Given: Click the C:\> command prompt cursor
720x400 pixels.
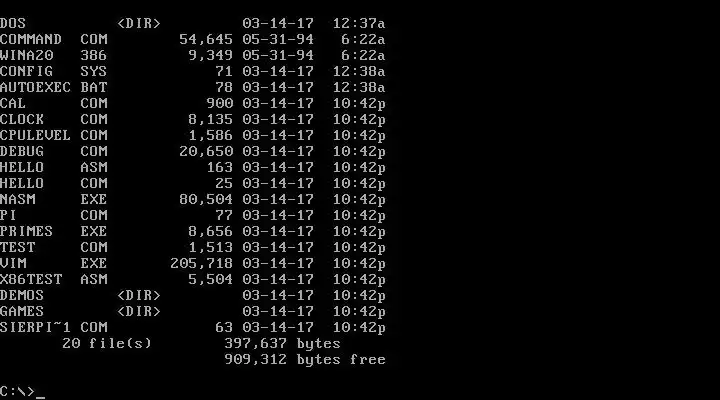Looking at the screenshot, I should 40,392.
